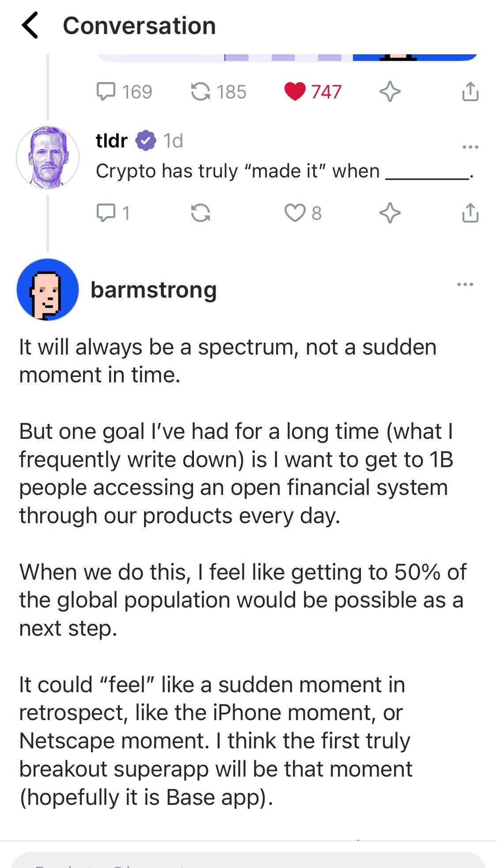Click tldr's verified badge

[146, 140]
